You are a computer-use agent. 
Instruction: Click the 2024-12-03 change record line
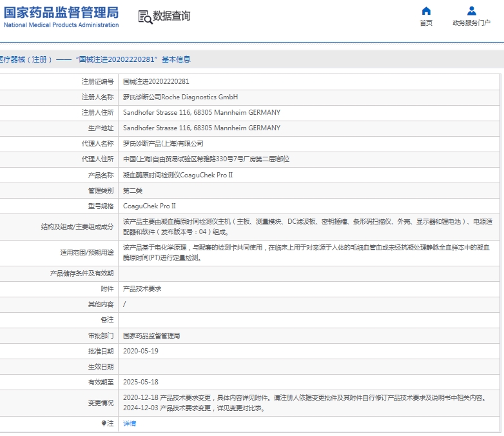194,408
